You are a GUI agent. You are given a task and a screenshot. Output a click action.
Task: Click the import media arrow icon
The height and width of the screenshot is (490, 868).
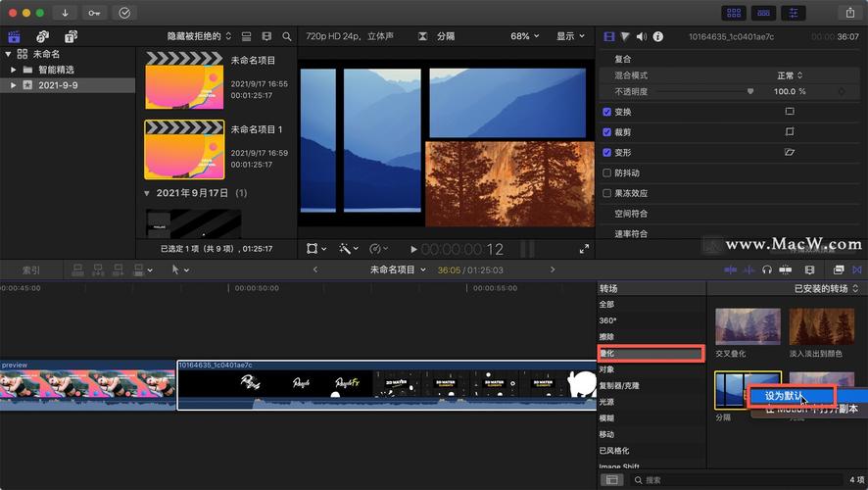[x=65, y=13]
